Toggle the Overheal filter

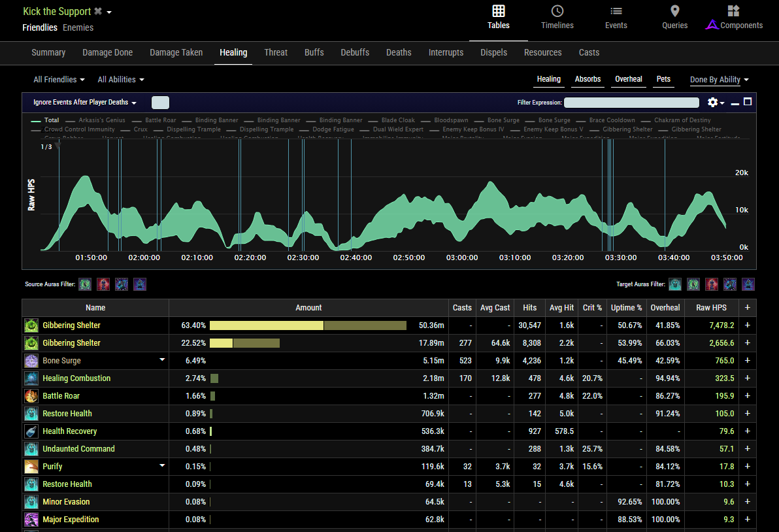point(629,79)
